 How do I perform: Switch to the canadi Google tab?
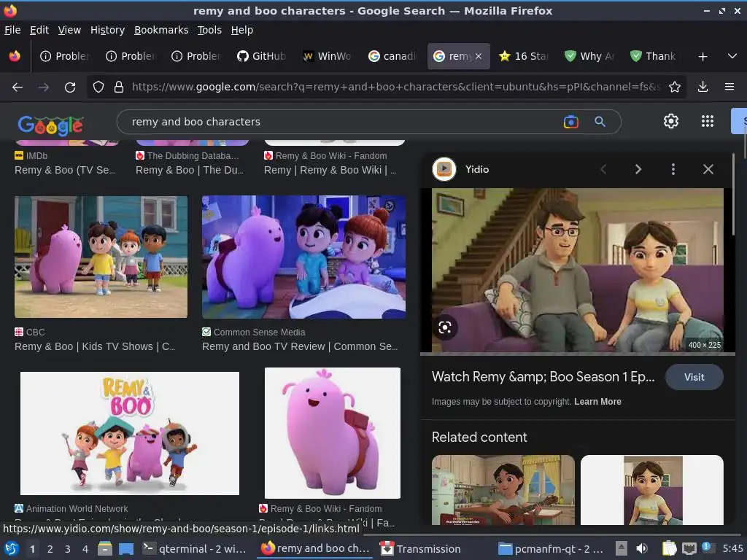point(392,56)
